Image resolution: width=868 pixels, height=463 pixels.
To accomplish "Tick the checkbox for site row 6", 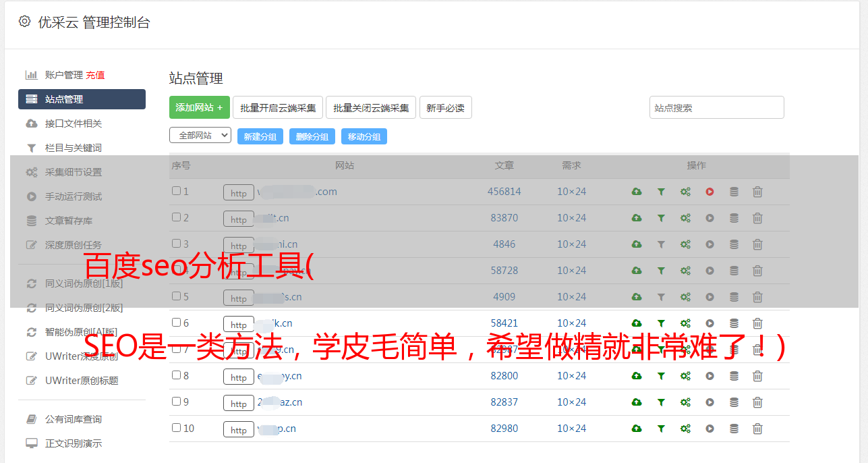I will 176,323.
